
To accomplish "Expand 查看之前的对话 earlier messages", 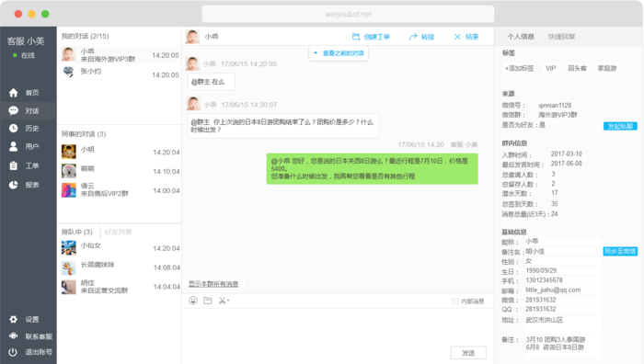I will tap(339, 53).
